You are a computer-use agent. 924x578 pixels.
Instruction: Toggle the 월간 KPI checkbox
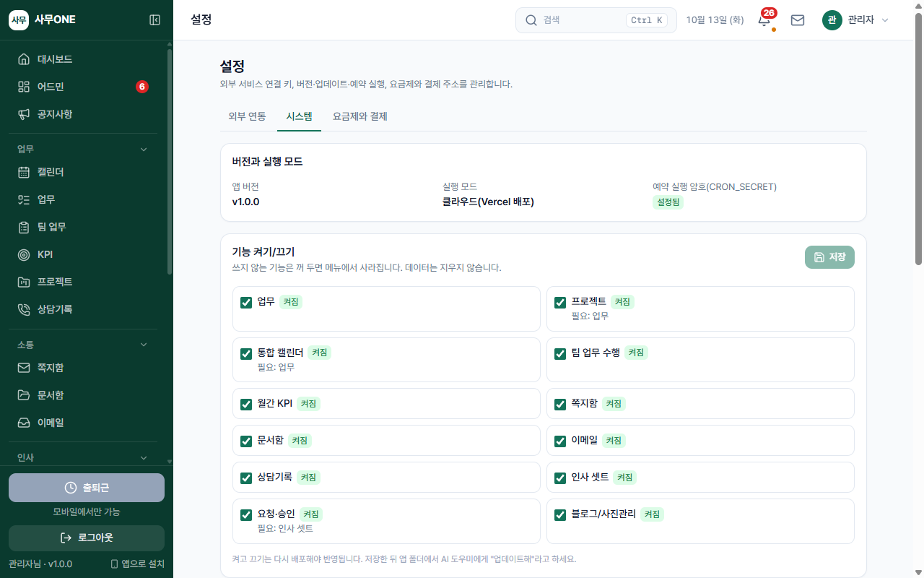click(x=246, y=404)
